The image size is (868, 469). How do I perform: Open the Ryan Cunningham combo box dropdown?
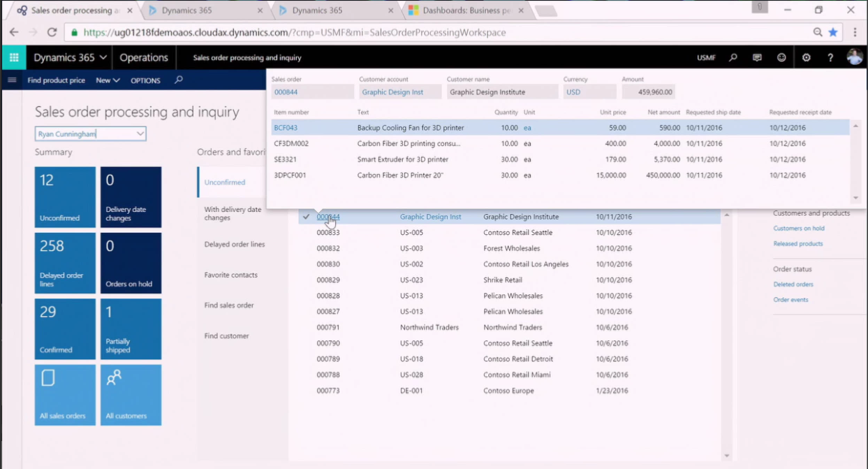[140, 134]
